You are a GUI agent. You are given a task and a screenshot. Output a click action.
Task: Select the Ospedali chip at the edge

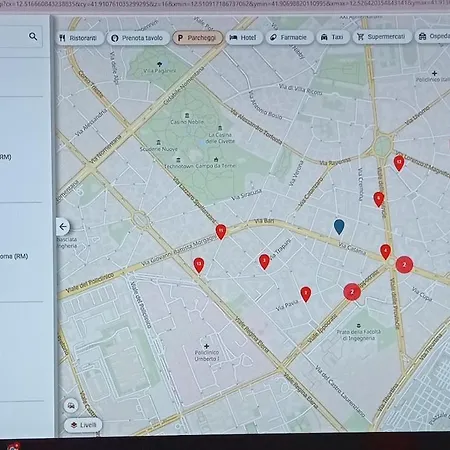coord(433,36)
